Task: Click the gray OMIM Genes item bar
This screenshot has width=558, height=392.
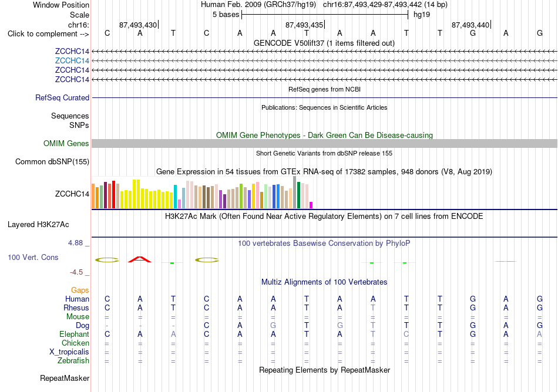Action: click(324, 144)
